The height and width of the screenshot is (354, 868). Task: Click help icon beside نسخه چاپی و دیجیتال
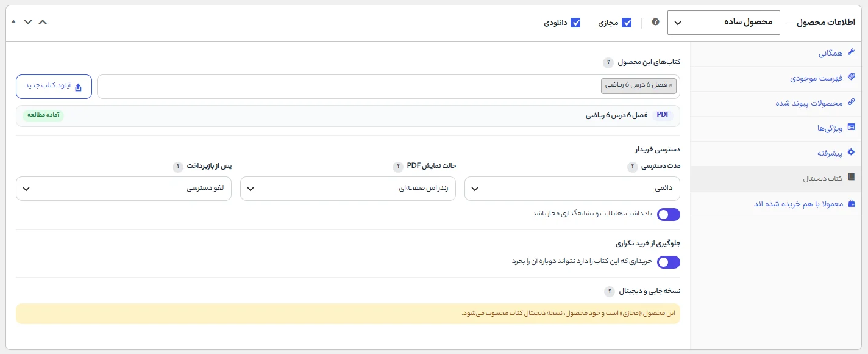coord(608,291)
